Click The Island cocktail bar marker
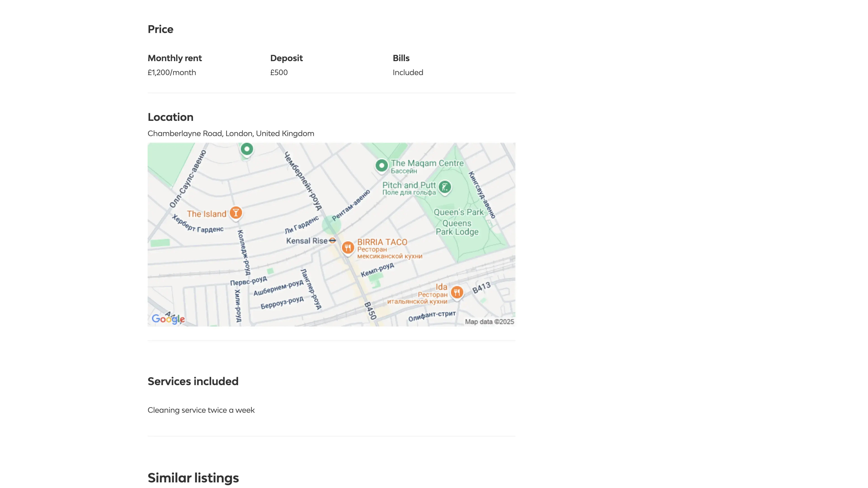This screenshot has height=488, width=868. point(236,213)
